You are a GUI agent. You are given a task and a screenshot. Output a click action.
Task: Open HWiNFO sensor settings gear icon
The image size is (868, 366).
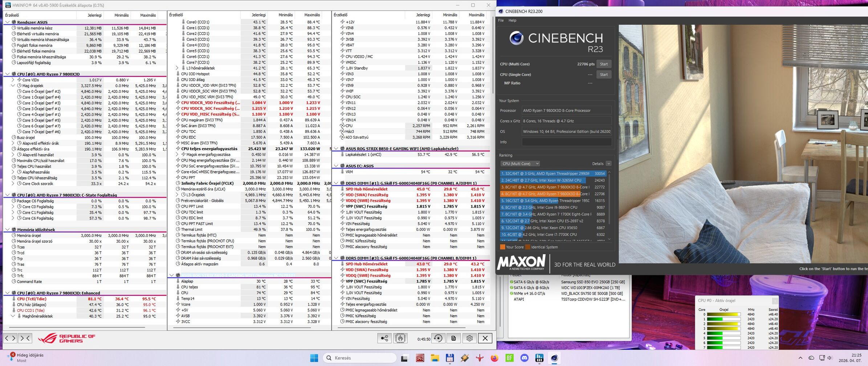(469, 338)
